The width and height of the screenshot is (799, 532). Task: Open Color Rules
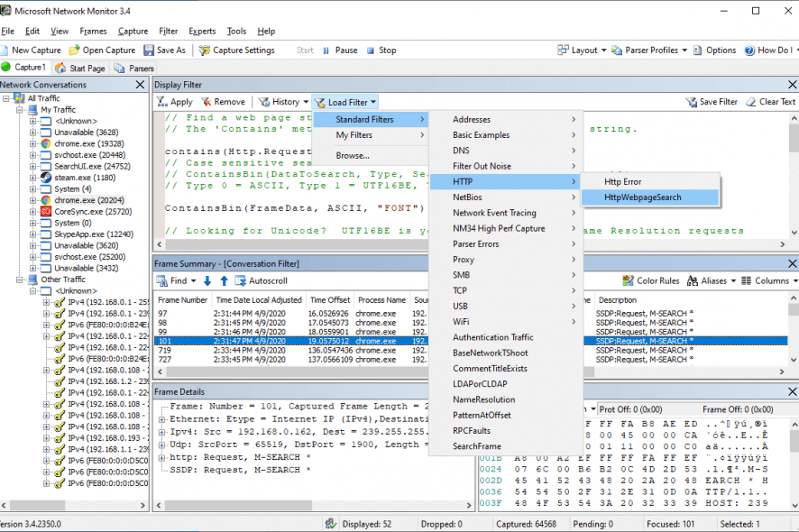click(651, 280)
